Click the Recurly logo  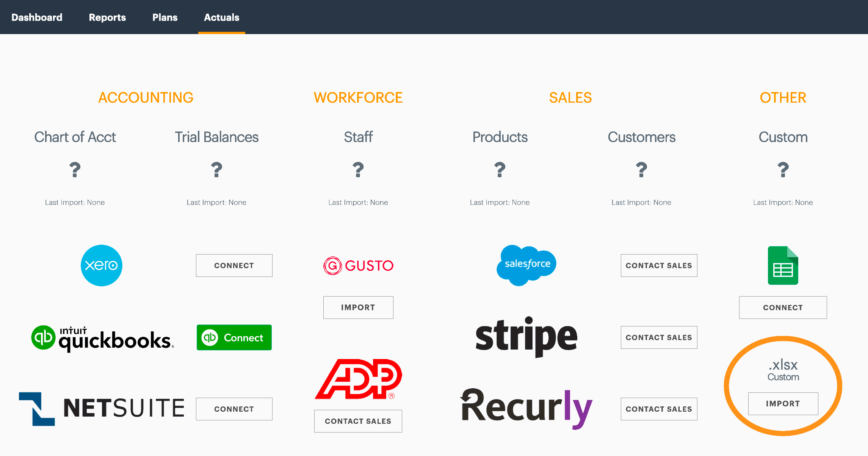tap(526, 409)
